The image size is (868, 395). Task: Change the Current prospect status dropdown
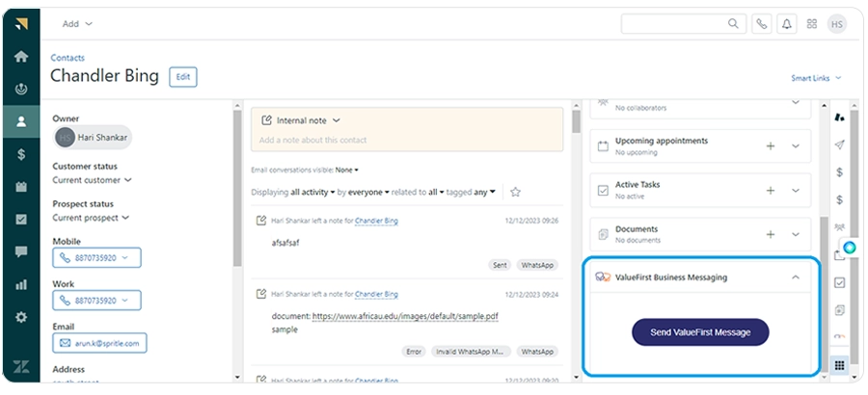click(91, 218)
